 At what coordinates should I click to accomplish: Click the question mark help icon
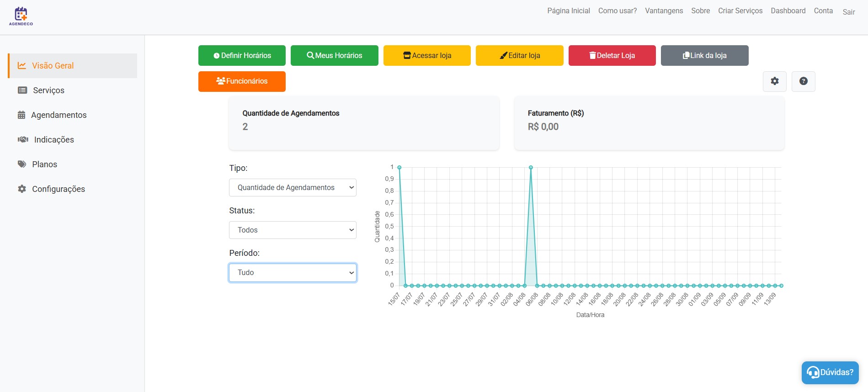point(803,81)
